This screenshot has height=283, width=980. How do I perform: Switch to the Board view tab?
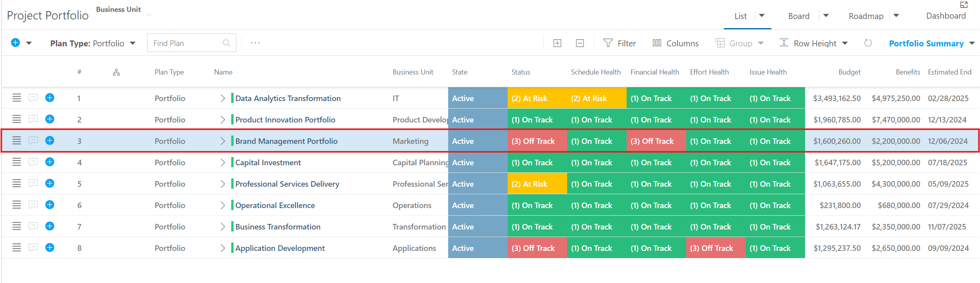799,16
